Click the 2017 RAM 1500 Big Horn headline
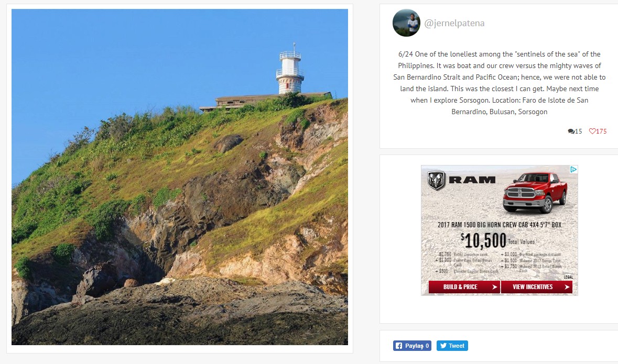This screenshot has width=618, height=364. [x=500, y=225]
